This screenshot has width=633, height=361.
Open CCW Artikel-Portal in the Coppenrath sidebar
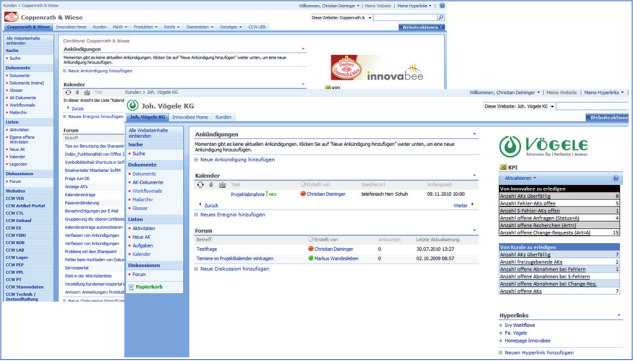point(25,206)
